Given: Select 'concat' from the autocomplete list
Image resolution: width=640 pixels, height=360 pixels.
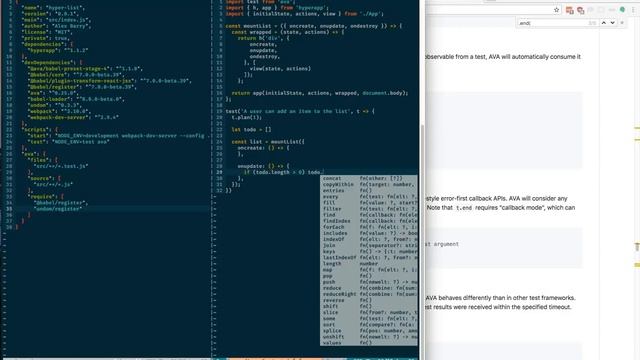Looking at the screenshot, I should click(369, 178).
